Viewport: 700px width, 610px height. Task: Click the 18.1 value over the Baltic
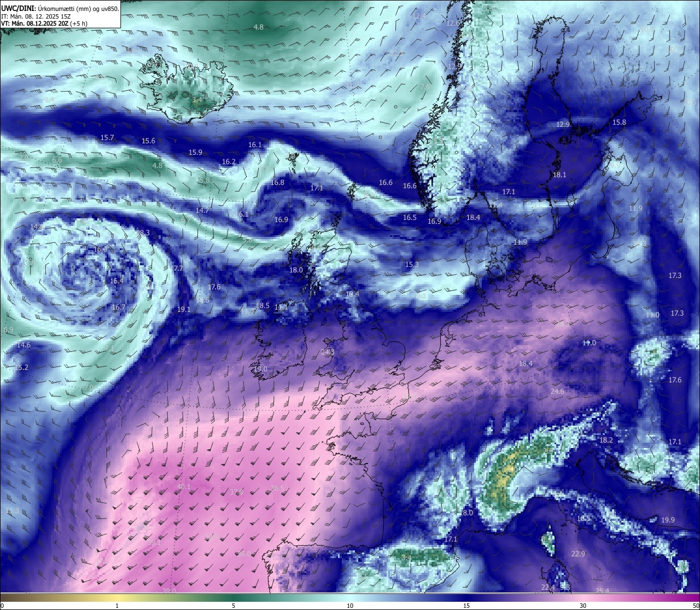tap(559, 175)
